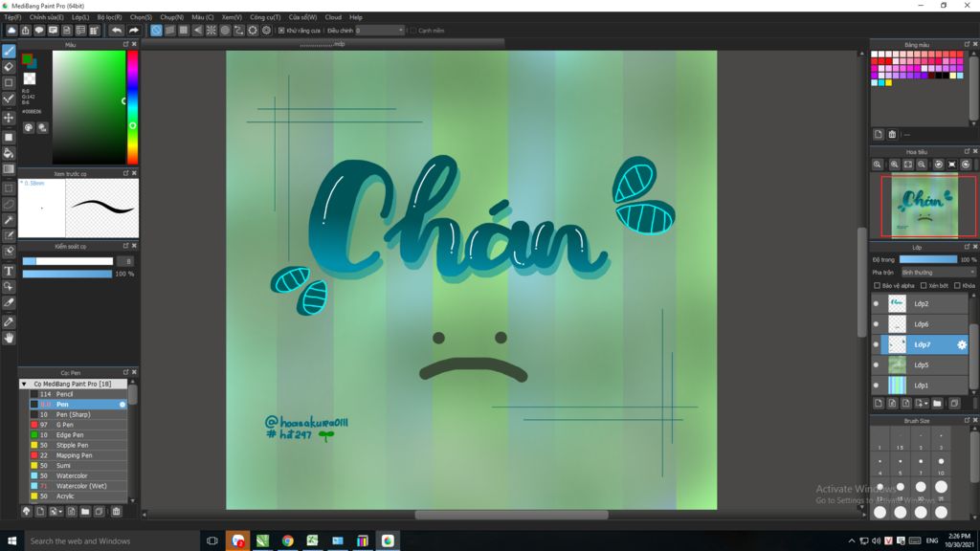The image size is (980, 551).
Task: Enable curve snap guide icon
Action: coord(238,30)
